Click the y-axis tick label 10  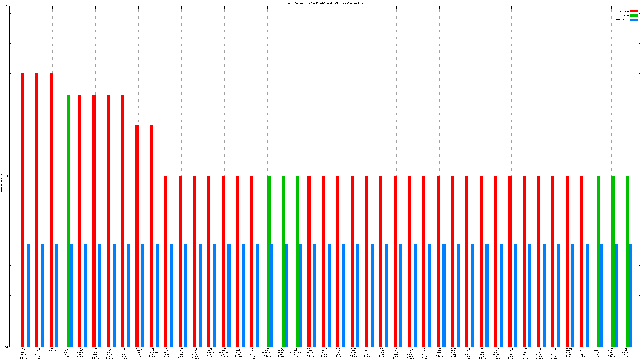tap(7, 6)
